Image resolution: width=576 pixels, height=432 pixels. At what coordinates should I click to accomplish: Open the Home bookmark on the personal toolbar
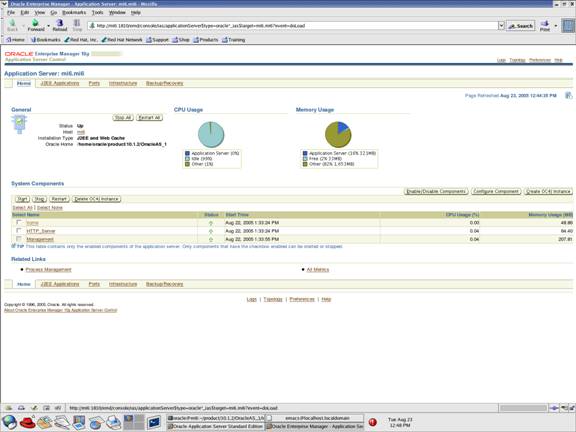pos(16,40)
